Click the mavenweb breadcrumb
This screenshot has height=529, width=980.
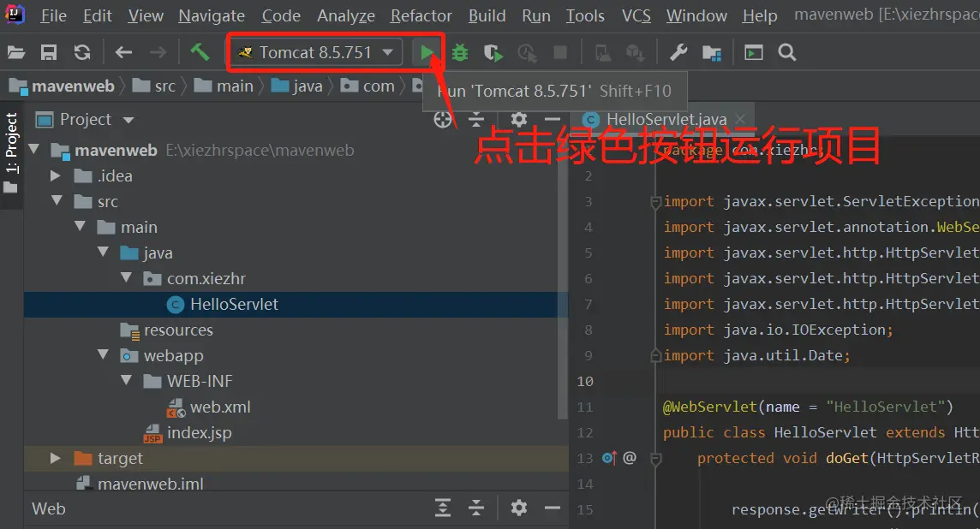pyautogui.click(x=62, y=86)
